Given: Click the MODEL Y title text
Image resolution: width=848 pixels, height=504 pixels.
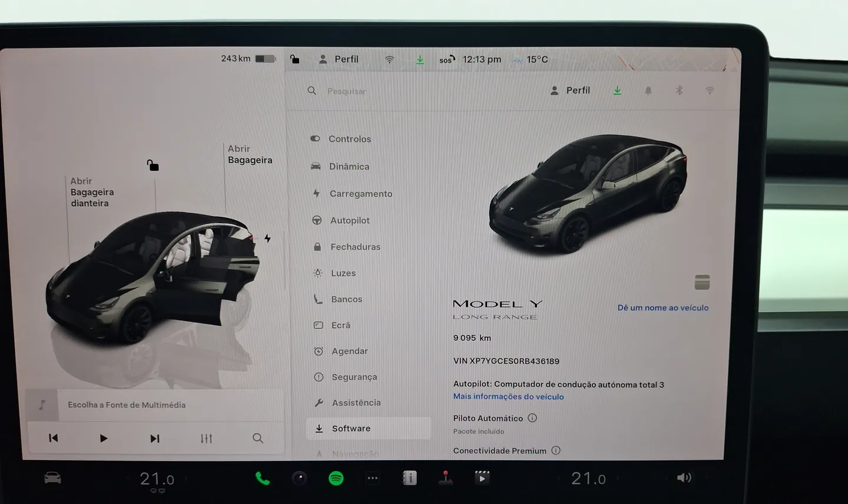Looking at the screenshot, I should coord(498,304).
